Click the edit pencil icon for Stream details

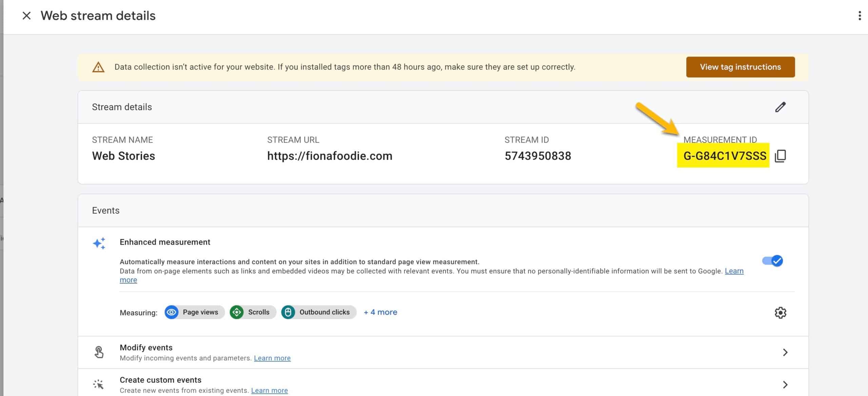coord(781,107)
